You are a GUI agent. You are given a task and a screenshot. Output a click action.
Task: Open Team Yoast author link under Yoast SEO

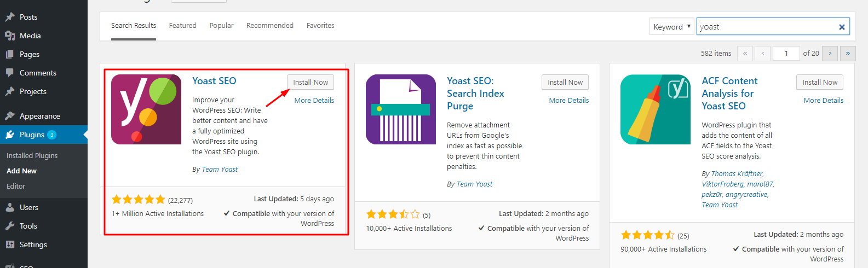pyautogui.click(x=220, y=169)
